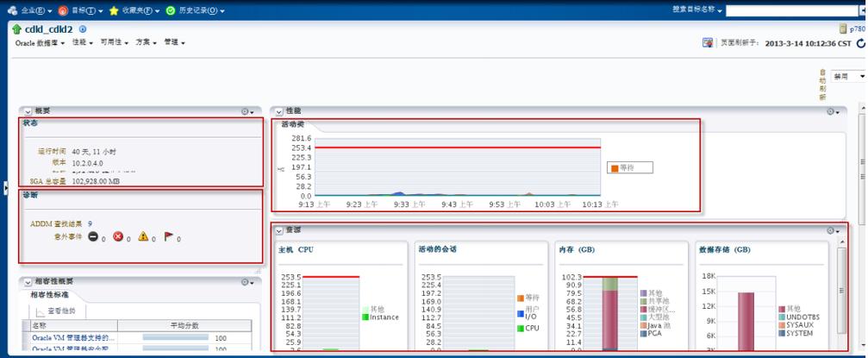This screenshot has height=358, width=868.
Task: Click the green Instance swatch in 主机 CPU legend
Action: coord(365,317)
